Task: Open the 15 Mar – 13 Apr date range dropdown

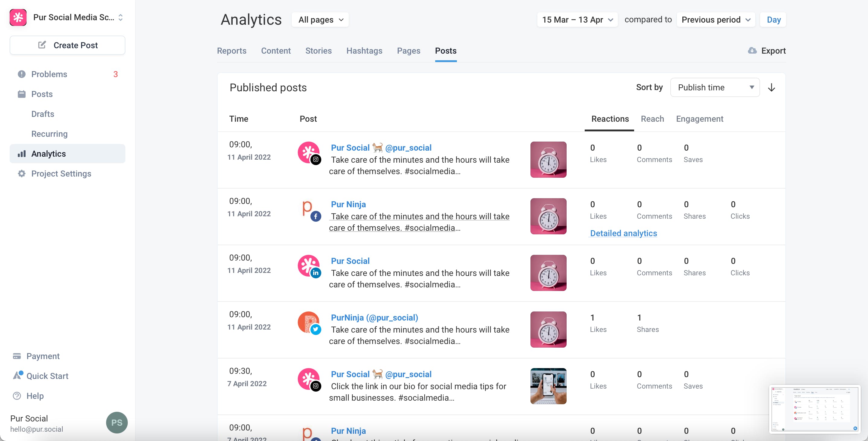Action: (577, 20)
